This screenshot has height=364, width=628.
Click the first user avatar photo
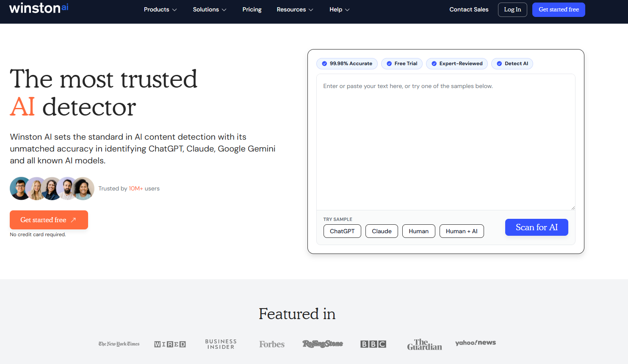(x=20, y=188)
